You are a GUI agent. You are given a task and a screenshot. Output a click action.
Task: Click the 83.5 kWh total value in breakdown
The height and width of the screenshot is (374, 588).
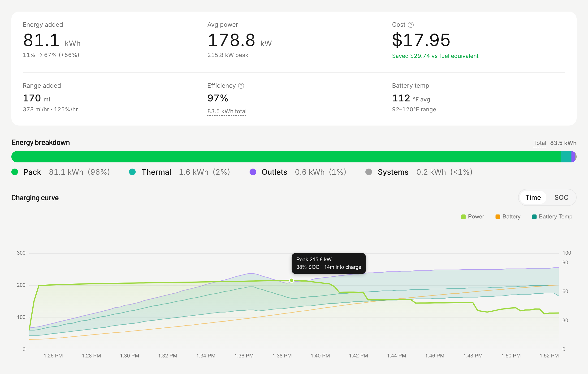click(563, 143)
